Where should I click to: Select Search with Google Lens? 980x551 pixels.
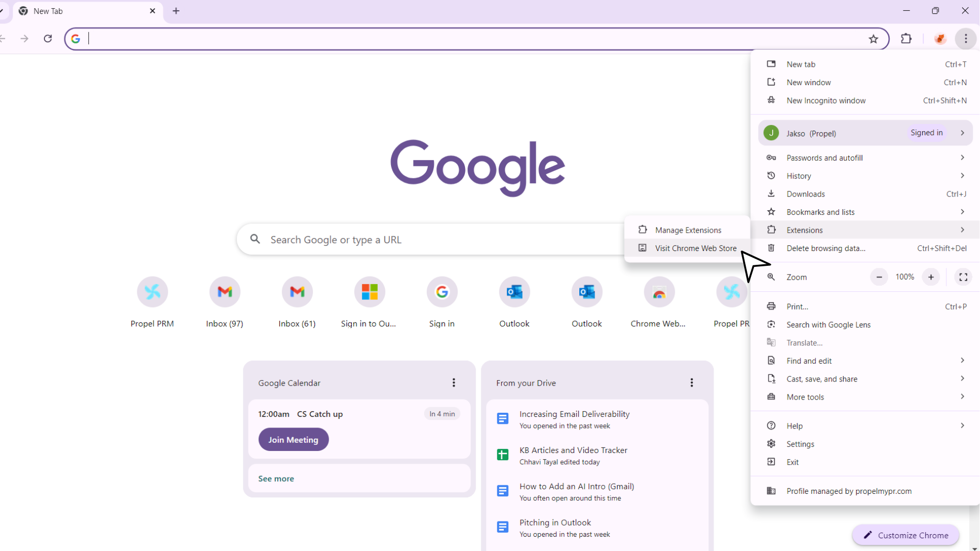pos(865,325)
